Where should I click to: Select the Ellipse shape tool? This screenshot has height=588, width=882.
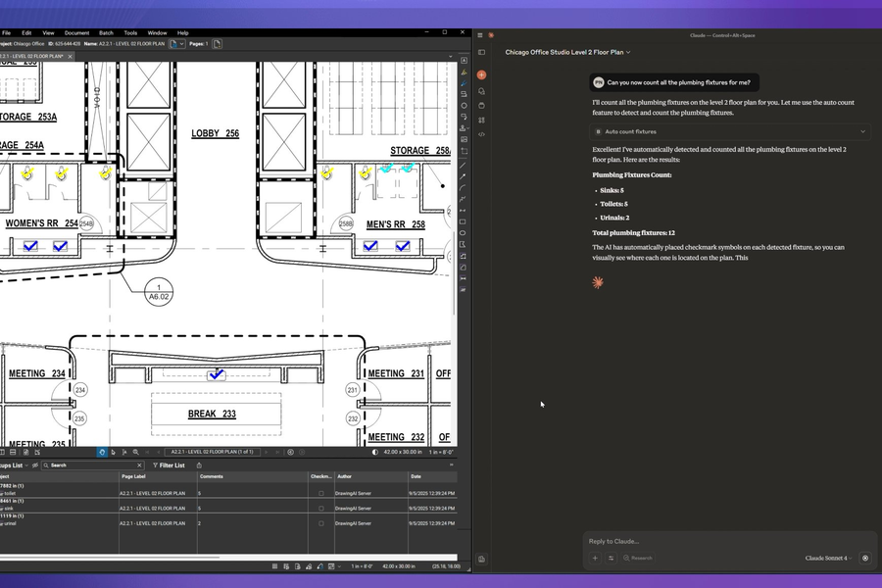(463, 233)
